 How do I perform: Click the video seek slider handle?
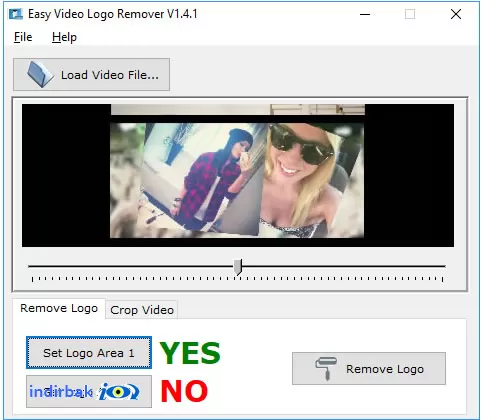238,267
